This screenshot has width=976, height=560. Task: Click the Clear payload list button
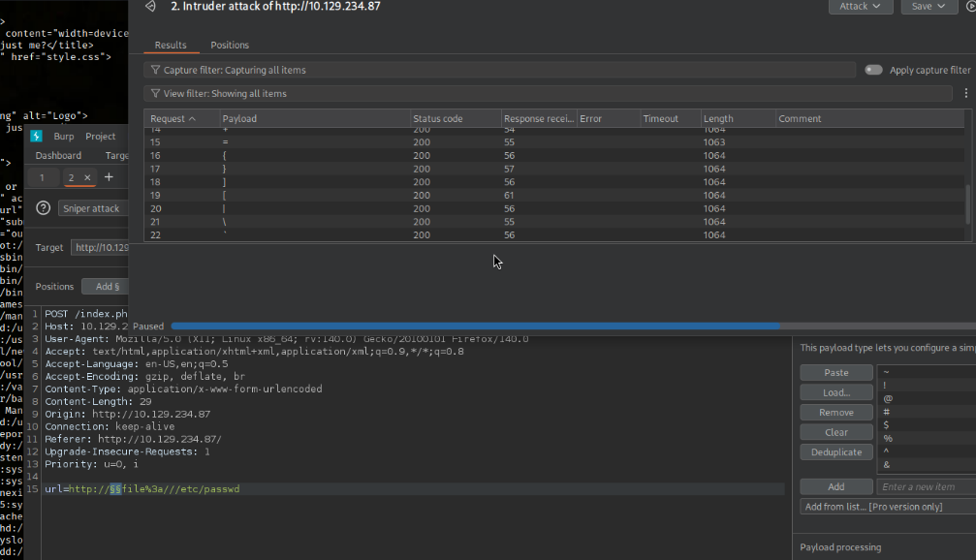(x=836, y=432)
